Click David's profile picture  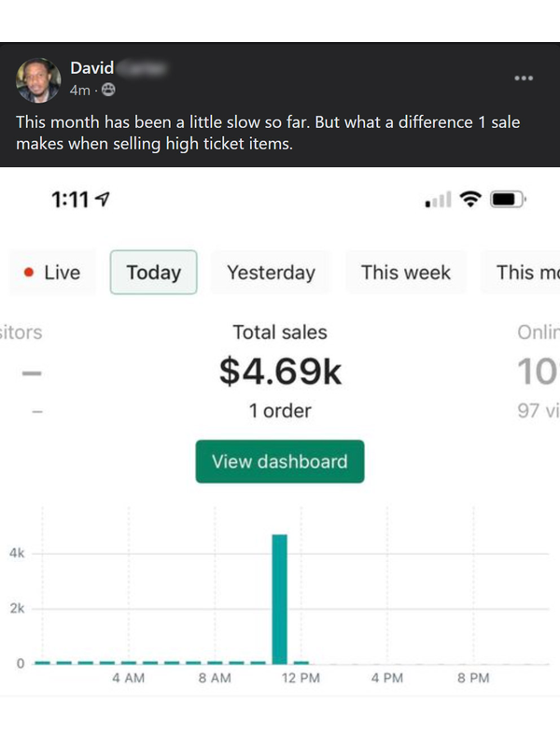39,78
